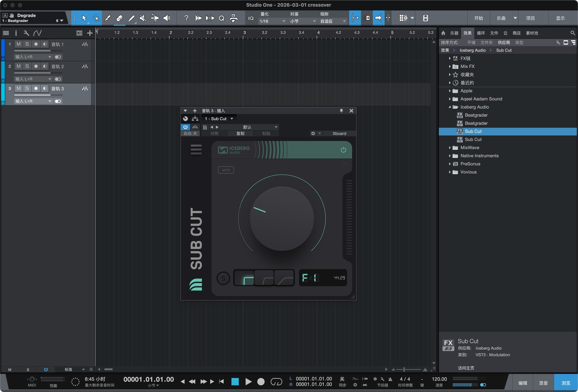
Task: Open the plugin settings gear in the editor header
Action: (x=313, y=133)
